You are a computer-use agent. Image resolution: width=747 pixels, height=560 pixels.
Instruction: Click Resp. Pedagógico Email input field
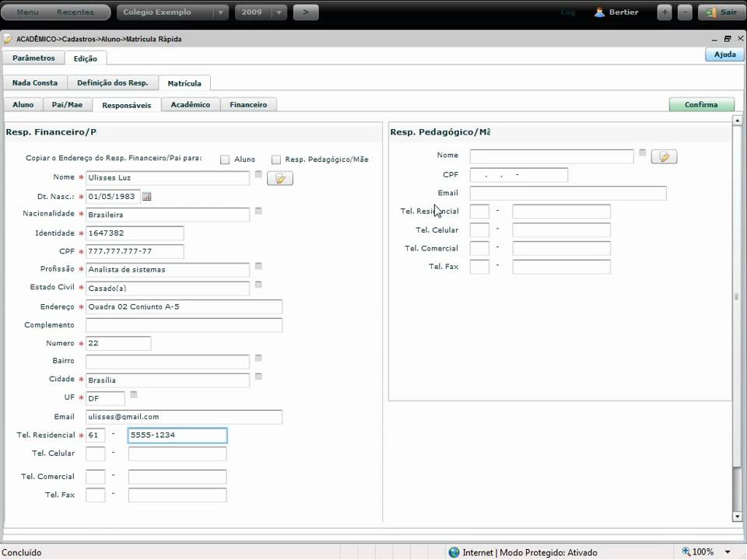click(x=568, y=193)
